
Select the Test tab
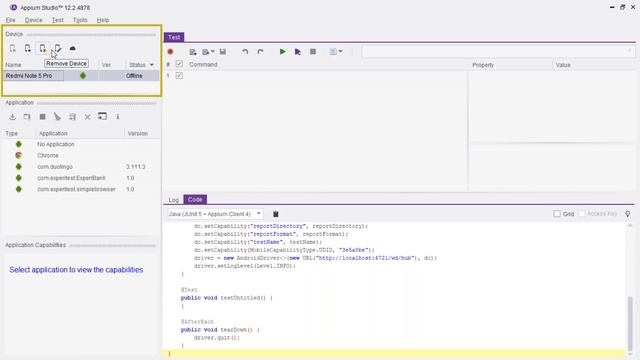click(174, 37)
